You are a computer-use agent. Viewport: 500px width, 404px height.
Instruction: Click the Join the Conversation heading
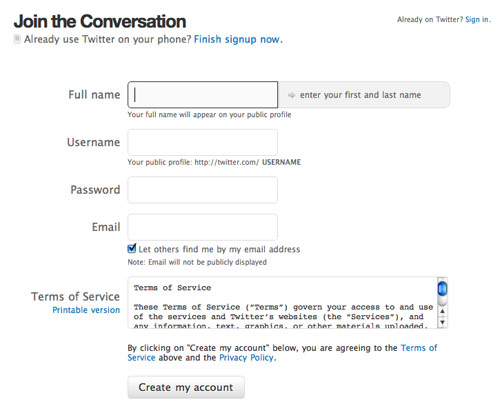pos(100,21)
